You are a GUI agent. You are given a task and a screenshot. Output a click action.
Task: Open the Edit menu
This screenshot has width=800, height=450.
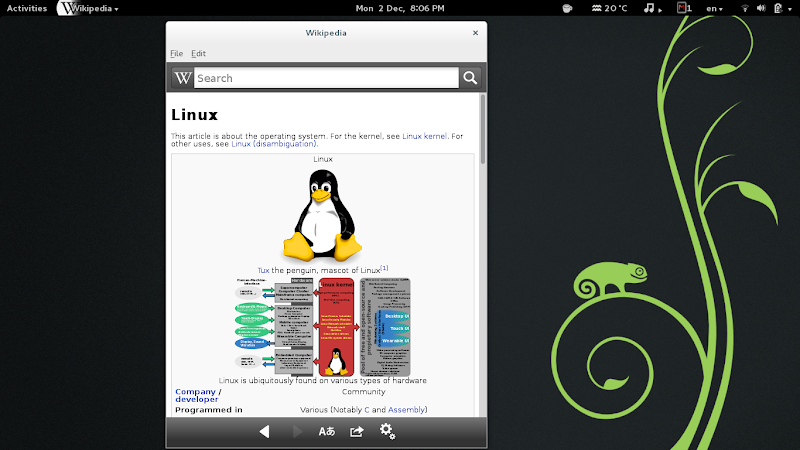198,54
